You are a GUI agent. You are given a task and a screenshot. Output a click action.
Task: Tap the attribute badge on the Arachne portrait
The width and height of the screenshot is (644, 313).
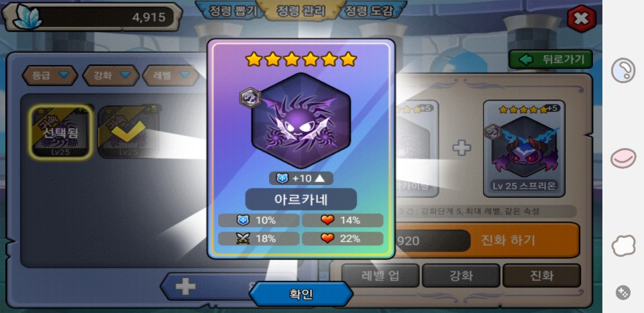click(x=250, y=98)
